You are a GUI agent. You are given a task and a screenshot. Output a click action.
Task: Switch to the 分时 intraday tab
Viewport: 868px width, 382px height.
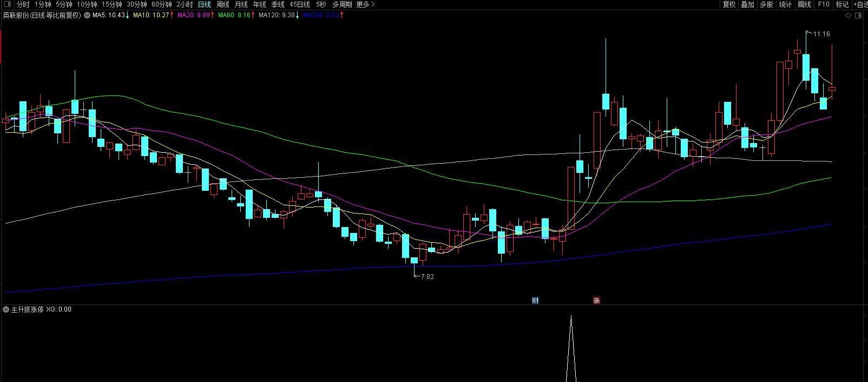click(x=23, y=4)
